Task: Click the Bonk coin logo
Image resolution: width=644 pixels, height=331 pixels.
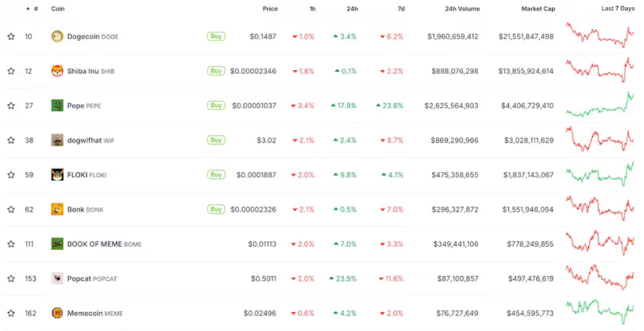Action: 57,210
